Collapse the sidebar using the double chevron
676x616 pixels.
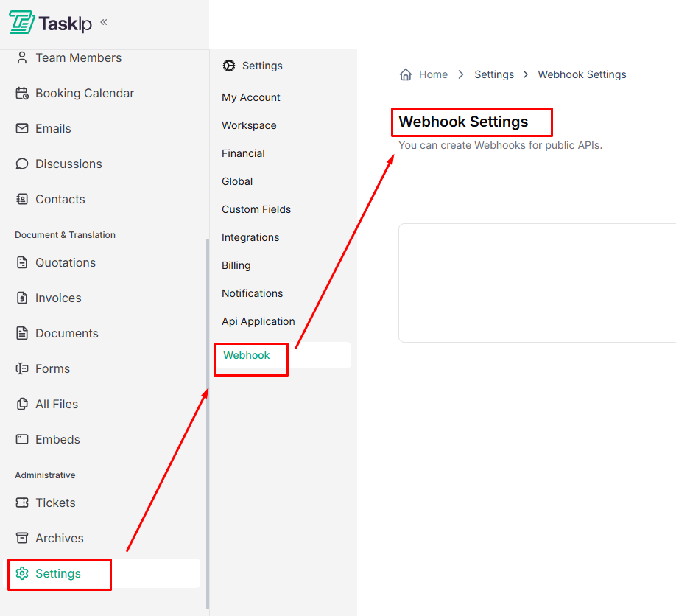click(x=102, y=23)
